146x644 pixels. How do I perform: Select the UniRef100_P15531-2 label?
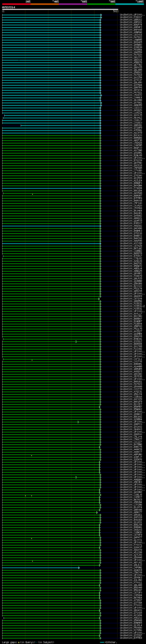(132, 306)
